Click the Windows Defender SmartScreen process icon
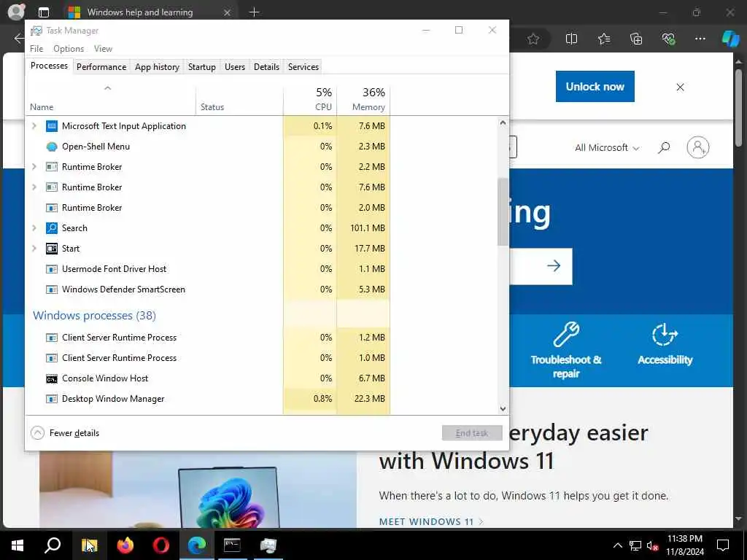 pyautogui.click(x=52, y=289)
